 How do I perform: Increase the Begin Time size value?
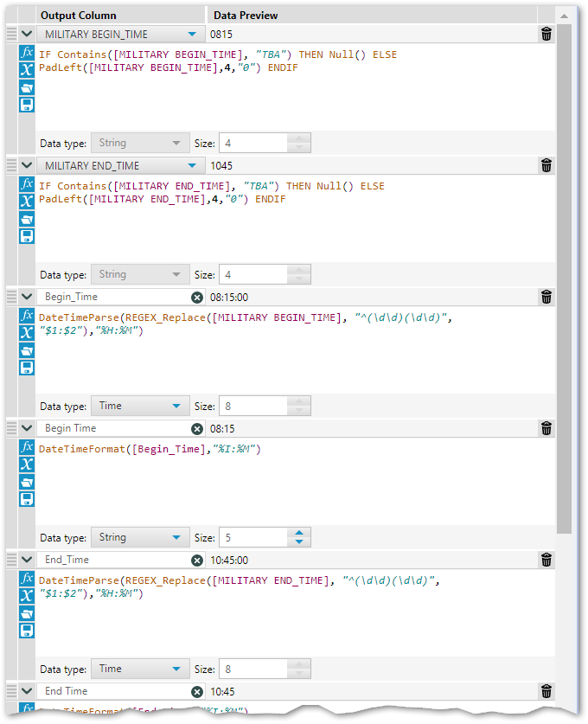[x=299, y=533]
